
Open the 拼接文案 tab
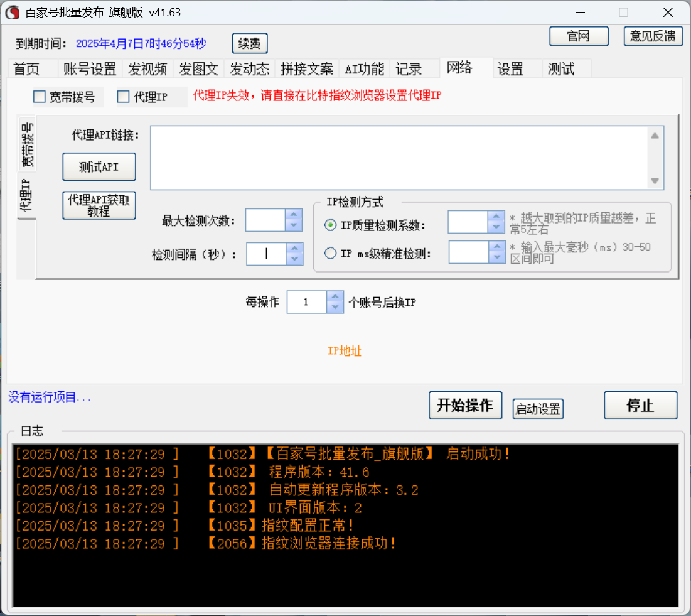point(307,69)
